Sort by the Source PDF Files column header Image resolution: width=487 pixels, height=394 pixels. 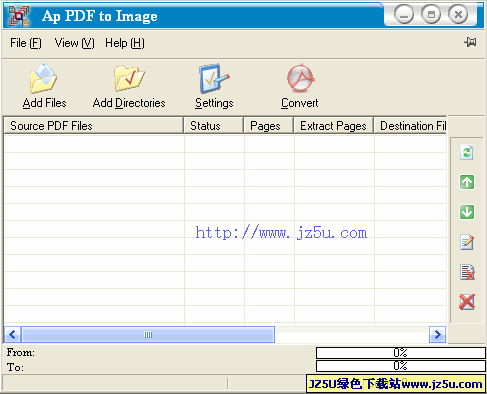pyautogui.click(x=94, y=126)
